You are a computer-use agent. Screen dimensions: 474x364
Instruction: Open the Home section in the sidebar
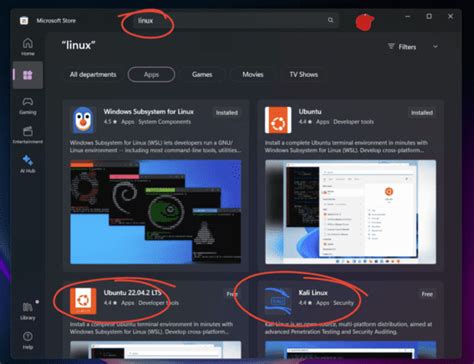tap(28, 47)
